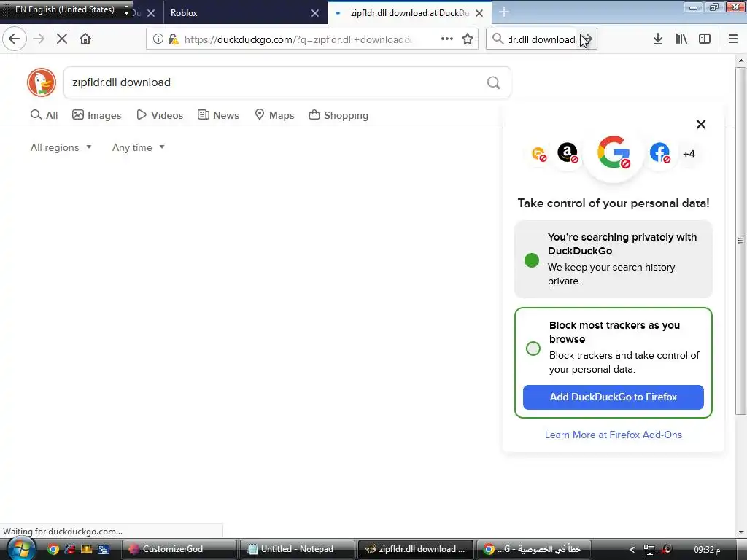This screenshot has height=560, width=747.
Task: Click the +4 more trackers badge
Action: click(x=689, y=154)
